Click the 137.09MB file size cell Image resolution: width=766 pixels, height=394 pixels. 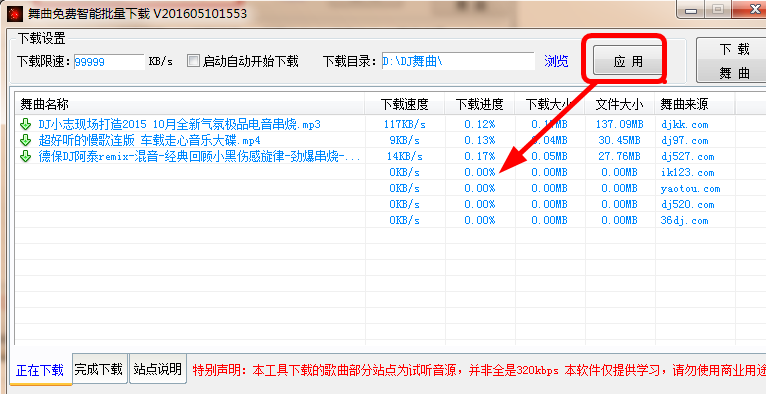tap(619, 124)
